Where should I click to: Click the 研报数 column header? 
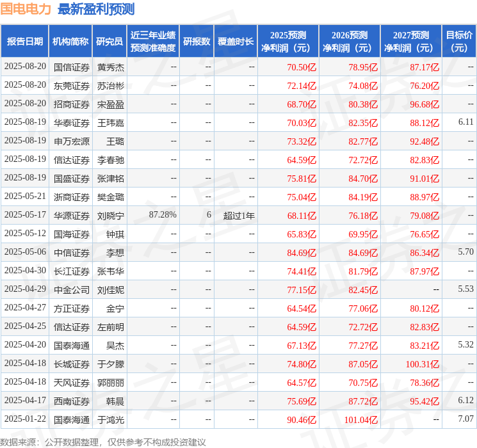(197, 42)
